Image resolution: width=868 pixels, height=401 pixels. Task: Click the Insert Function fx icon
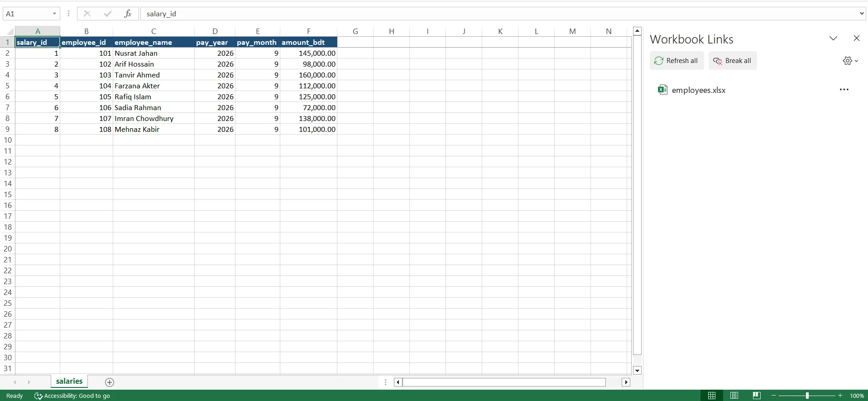128,14
